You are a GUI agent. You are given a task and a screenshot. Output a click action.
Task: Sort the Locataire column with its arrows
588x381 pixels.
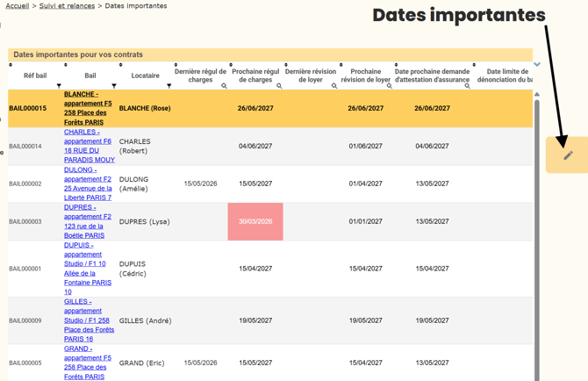(121, 65)
